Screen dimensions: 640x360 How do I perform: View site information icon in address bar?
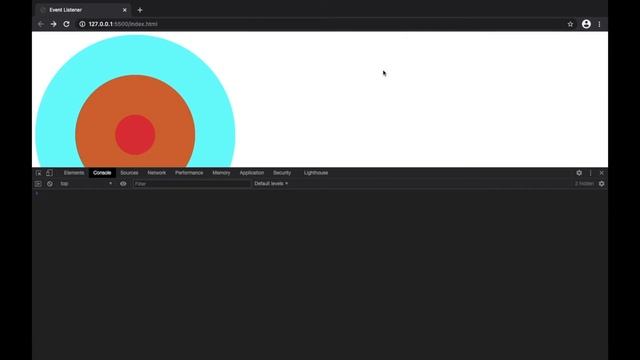(82, 24)
